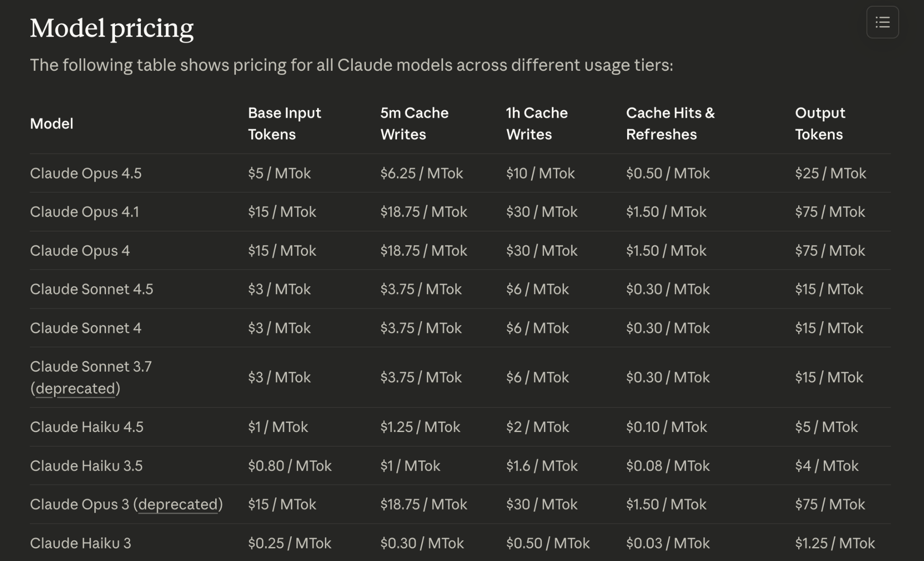
Task: Click the 'Cache Hits & Refreshes' column header
Action: point(670,124)
